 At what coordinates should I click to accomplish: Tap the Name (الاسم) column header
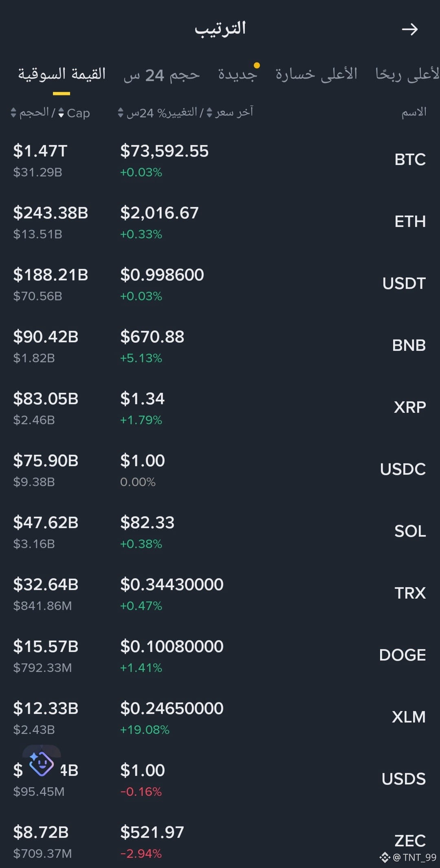(x=414, y=112)
